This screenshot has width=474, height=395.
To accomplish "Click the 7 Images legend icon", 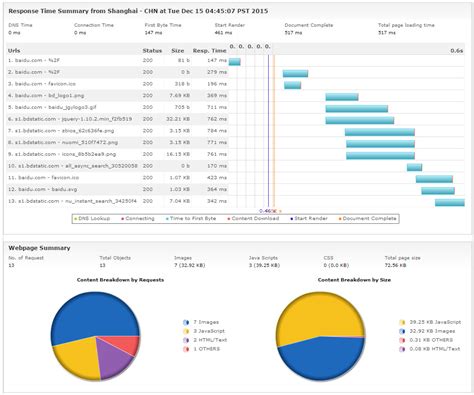I will [x=186, y=322].
